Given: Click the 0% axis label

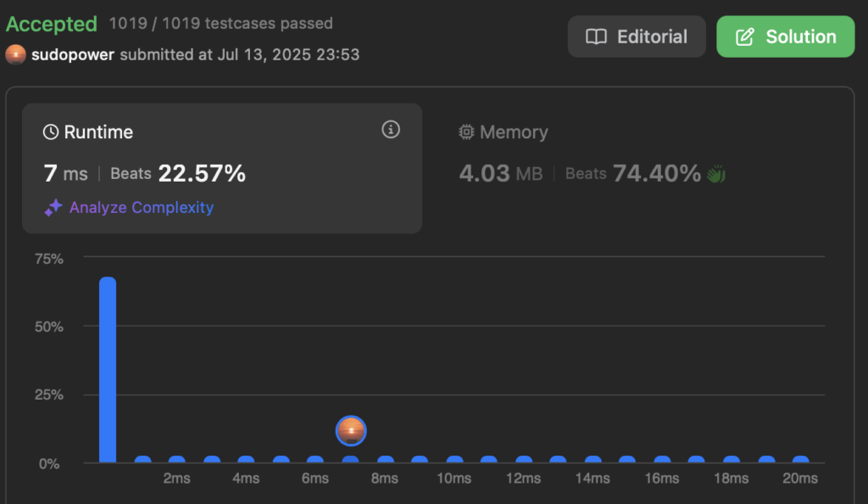Looking at the screenshot, I should [x=48, y=463].
